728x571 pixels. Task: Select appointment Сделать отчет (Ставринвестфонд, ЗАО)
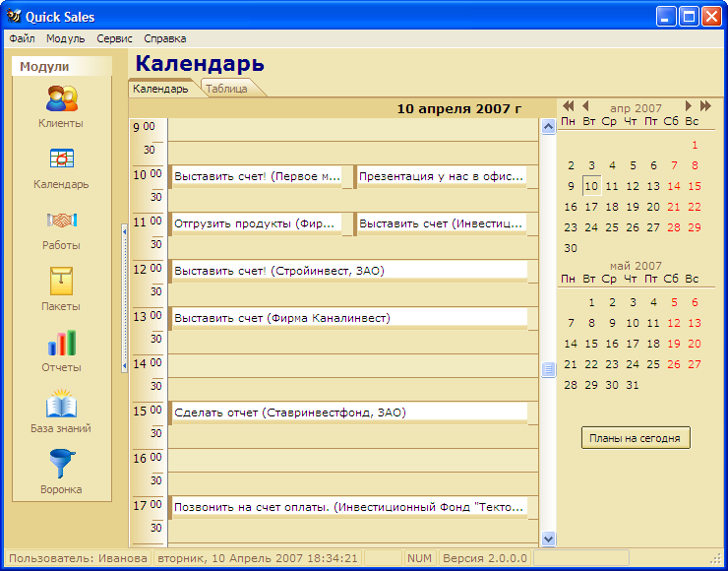(x=347, y=413)
